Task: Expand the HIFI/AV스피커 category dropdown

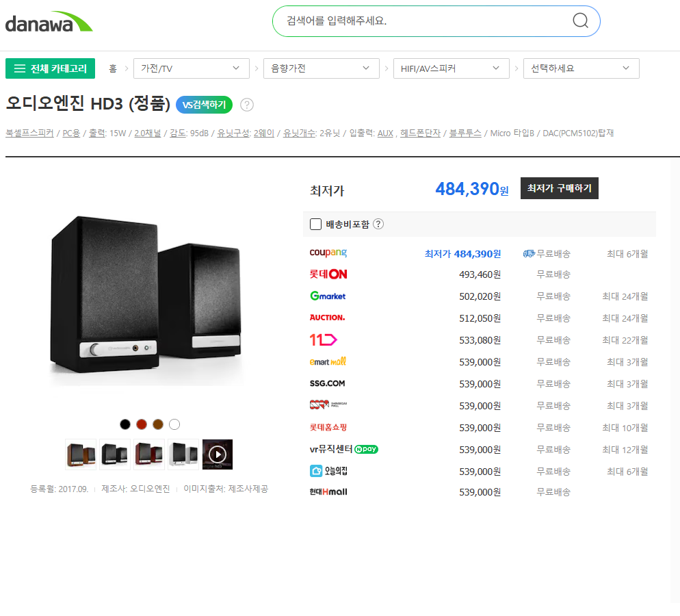Action: (452, 68)
